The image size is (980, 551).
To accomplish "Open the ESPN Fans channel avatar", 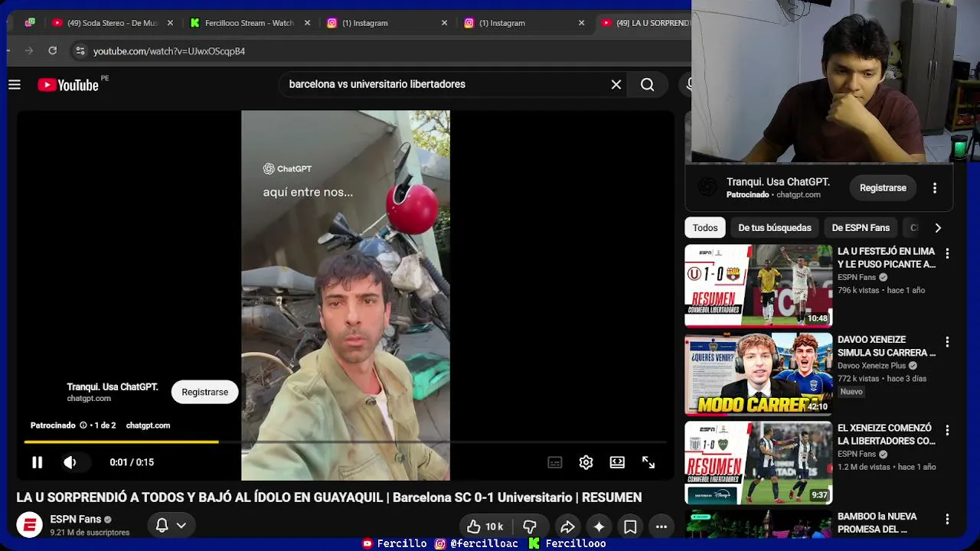I will [x=30, y=525].
